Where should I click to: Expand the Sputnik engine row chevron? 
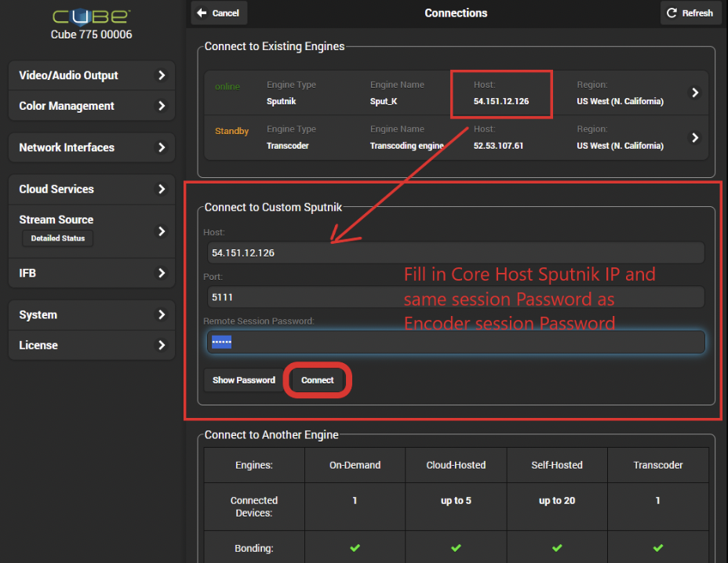pos(694,93)
